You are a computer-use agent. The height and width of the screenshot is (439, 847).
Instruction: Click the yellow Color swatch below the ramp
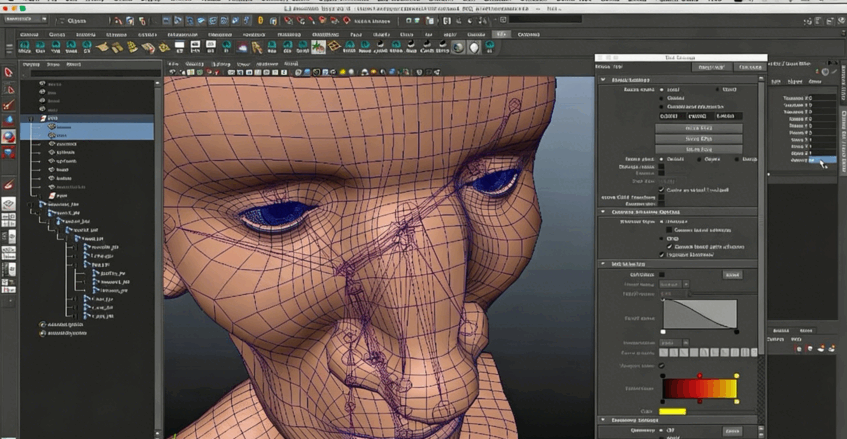click(x=672, y=411)
